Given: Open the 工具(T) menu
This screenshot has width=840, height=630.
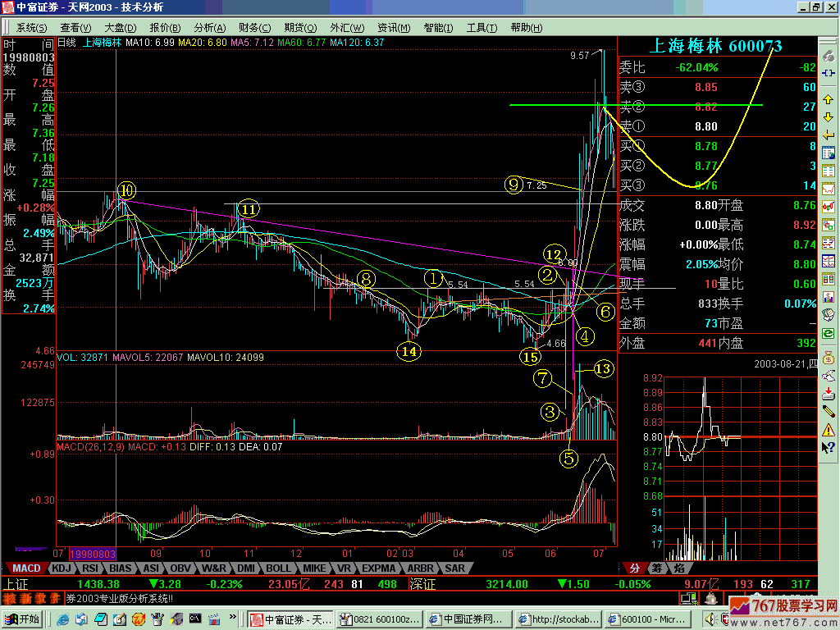Looking at the screenshot, I should point(481,27).
